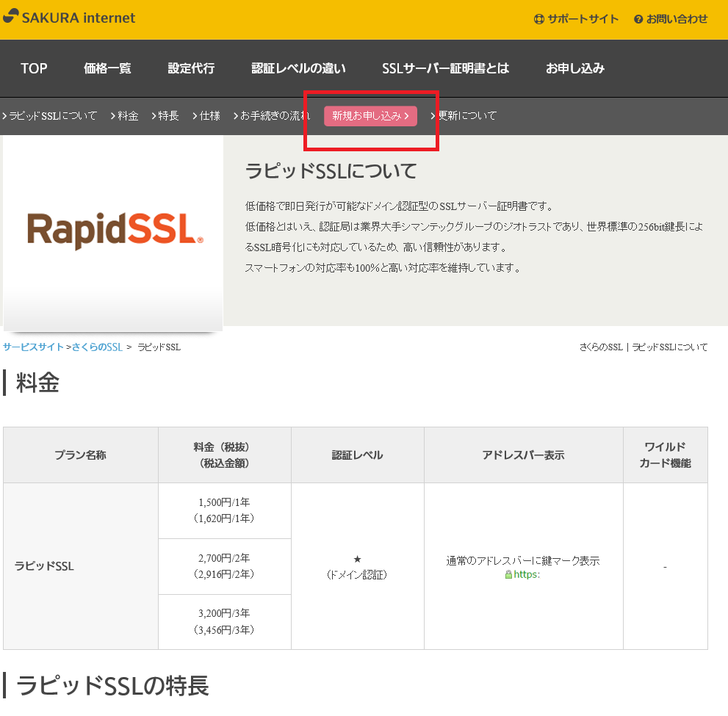Click the プラン名称 column header

click(80, 455)
